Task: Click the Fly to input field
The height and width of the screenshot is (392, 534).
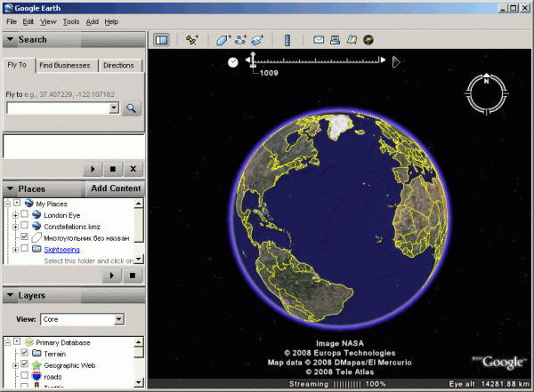Action: pos(58,108)
